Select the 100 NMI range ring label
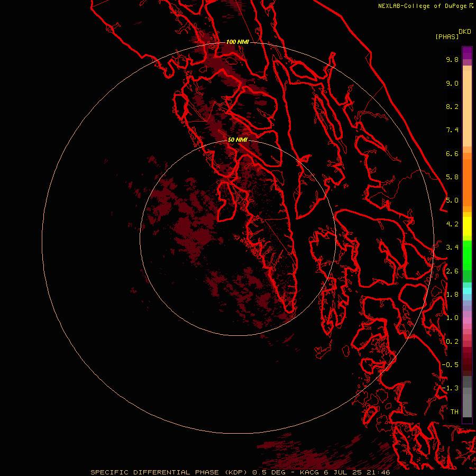 click(x=237, y=42)
